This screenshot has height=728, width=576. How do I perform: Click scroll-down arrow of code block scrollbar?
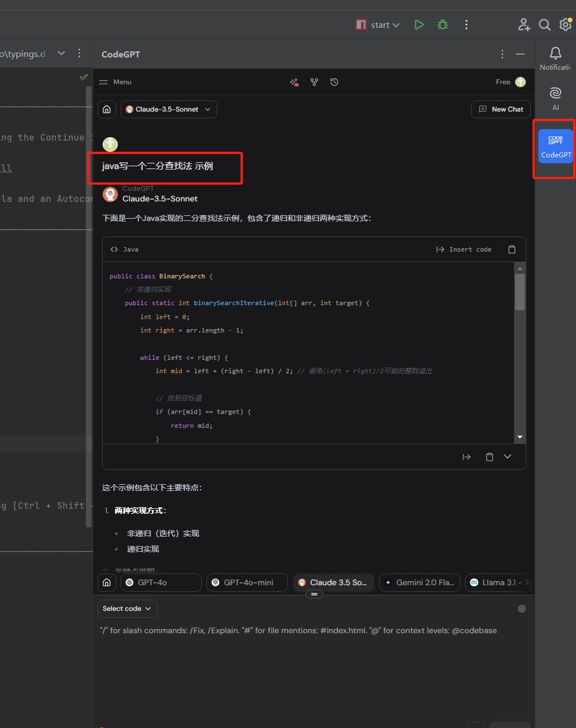[520, 437]
